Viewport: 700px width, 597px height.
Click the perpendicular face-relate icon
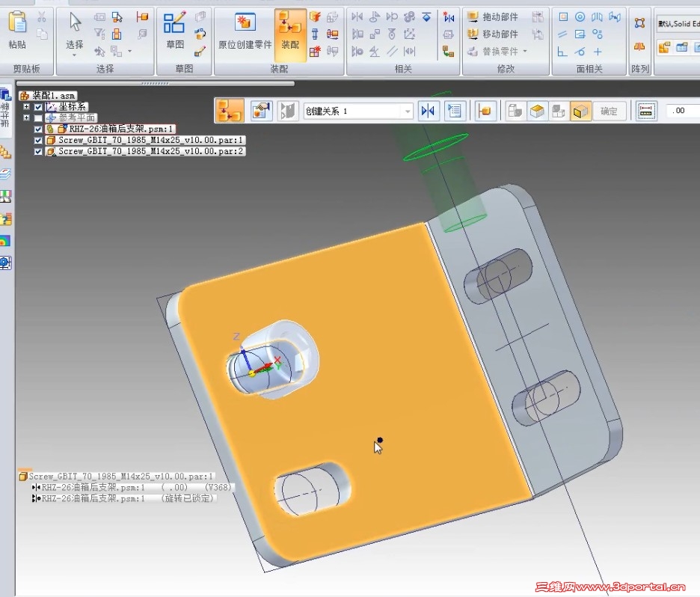click(562, 52)
